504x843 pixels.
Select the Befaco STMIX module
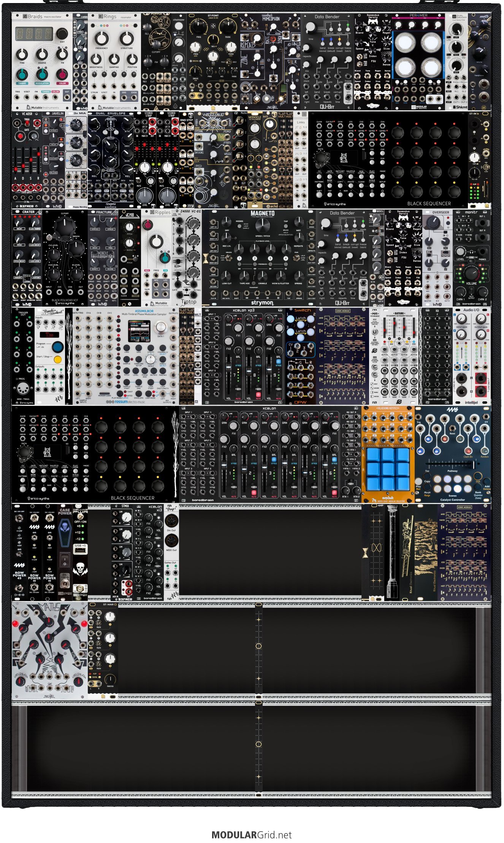122,553
